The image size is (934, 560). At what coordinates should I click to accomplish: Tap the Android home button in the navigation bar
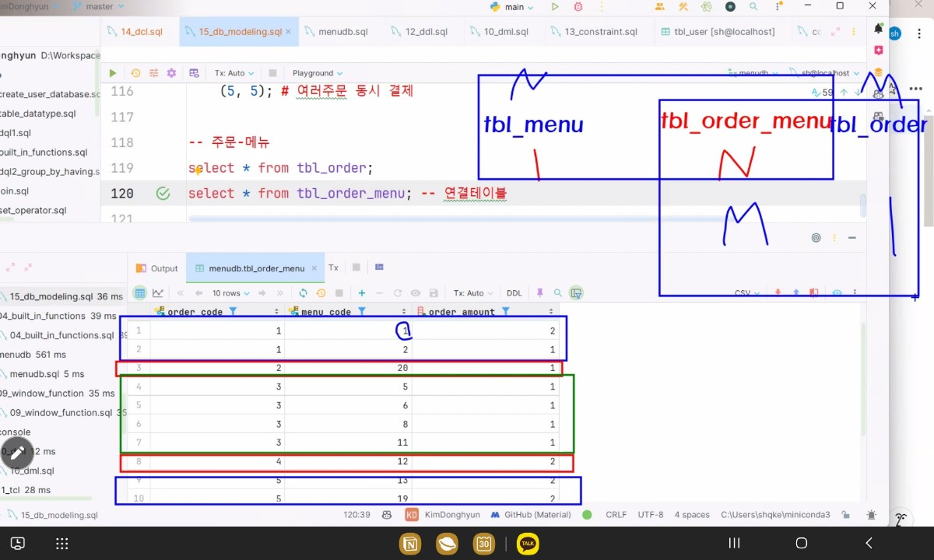tap(801, 543)
